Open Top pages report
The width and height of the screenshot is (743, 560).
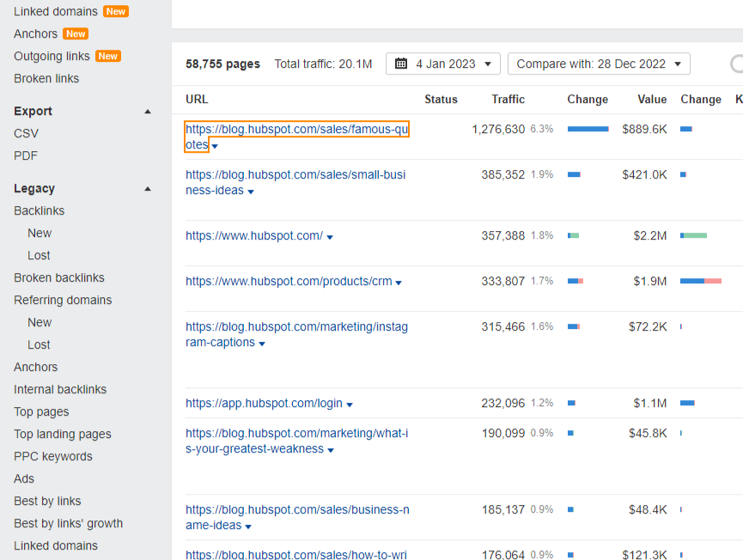click(41, 411)
